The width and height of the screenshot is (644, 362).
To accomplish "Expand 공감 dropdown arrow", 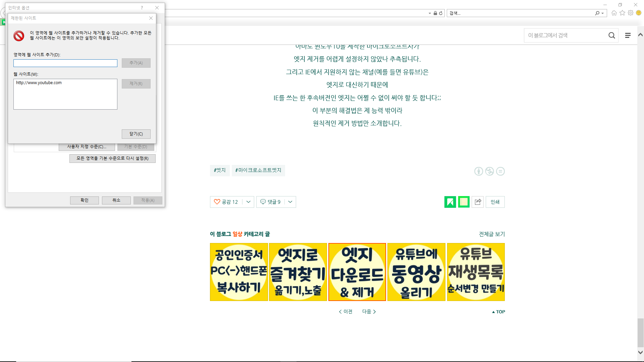I will click(x=248, y=202).
